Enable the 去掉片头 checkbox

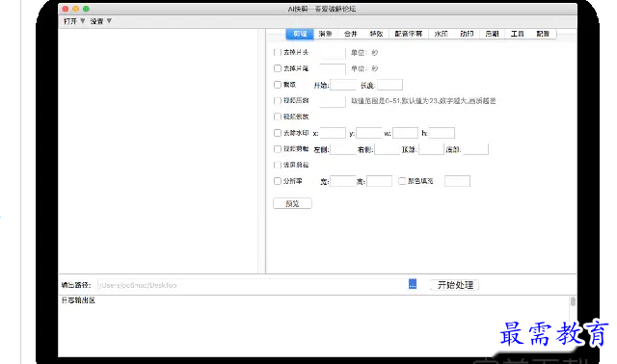pos(278,52)
